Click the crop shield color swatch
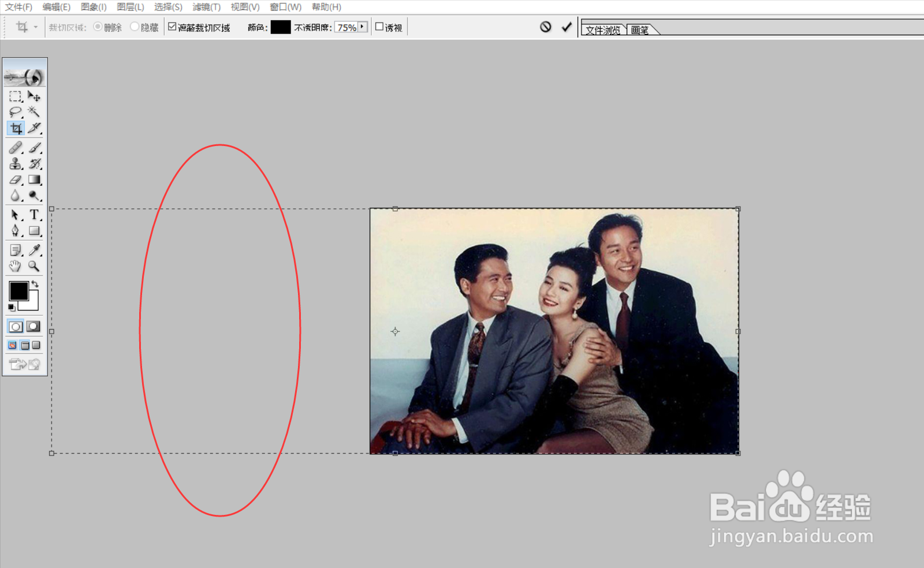The image size is (924, 568). click(281, 27)
